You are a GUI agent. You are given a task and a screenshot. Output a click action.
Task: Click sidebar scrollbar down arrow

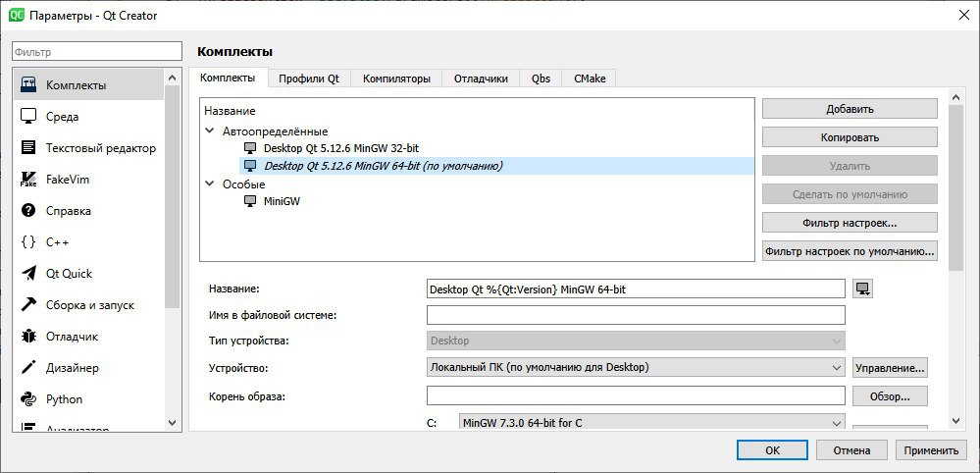(x=173, y=422)
